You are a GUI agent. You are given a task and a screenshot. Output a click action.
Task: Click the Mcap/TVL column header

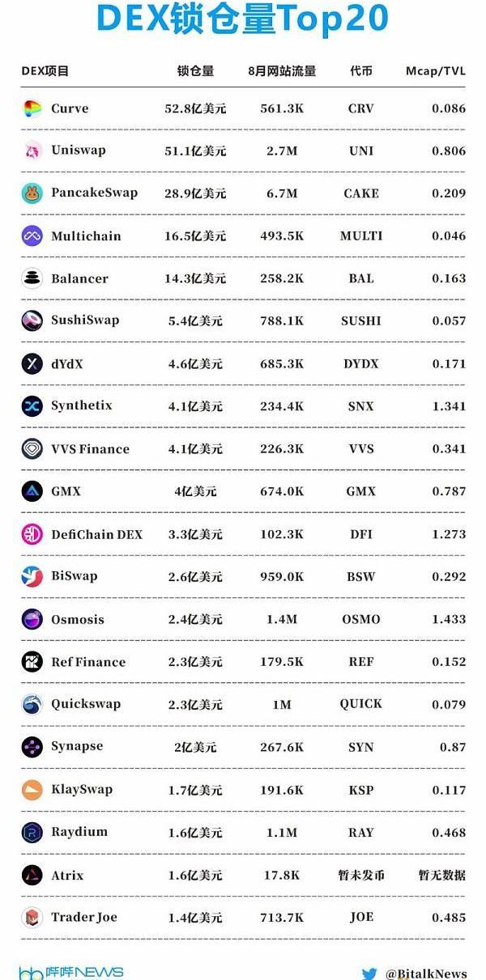[435, 70]
